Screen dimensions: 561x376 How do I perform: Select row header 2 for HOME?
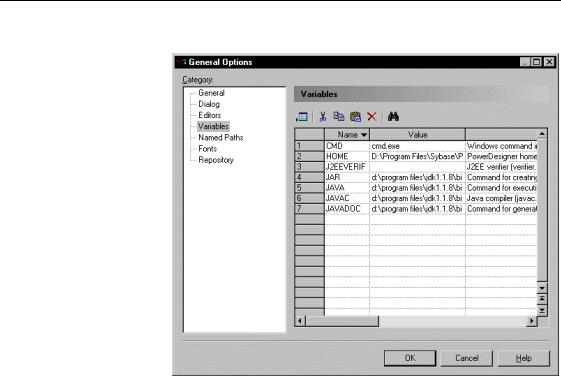pyautogui.click(x=309, y=156)
